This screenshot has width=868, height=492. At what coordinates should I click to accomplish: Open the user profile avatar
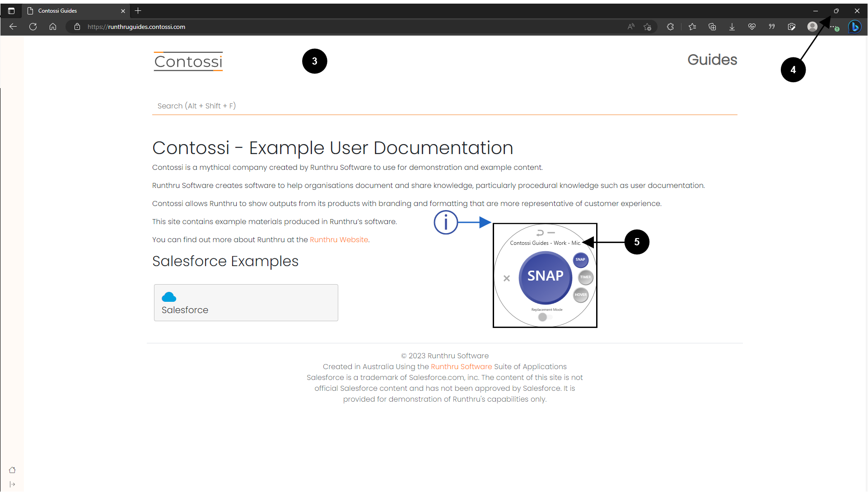click(812, 27)
